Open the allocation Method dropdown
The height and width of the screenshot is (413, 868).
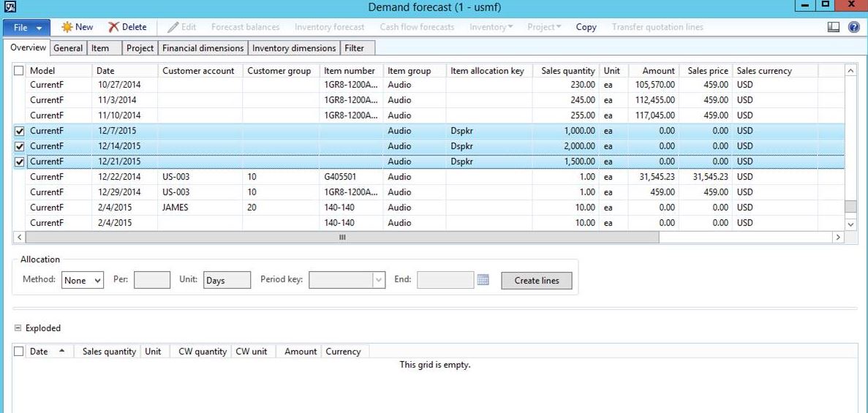[x=82, y=281]
